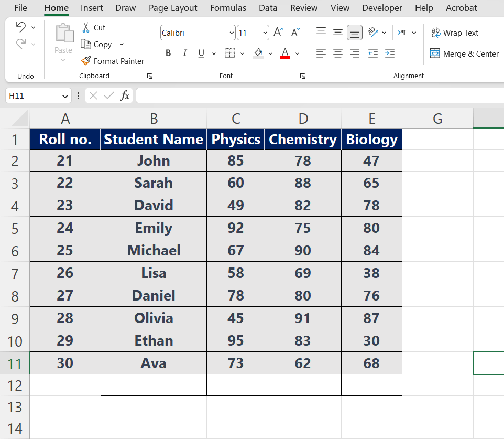Open the Font settings dialog launcher
The image size is (504, 439).
coord(302,76)
